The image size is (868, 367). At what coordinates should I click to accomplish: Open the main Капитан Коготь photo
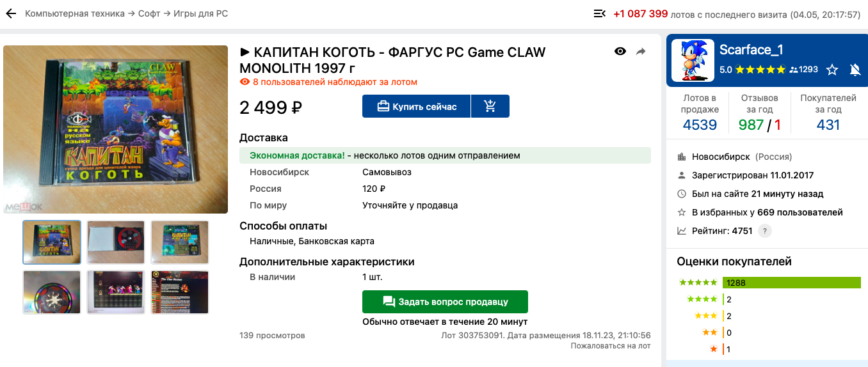coord(116,129)
